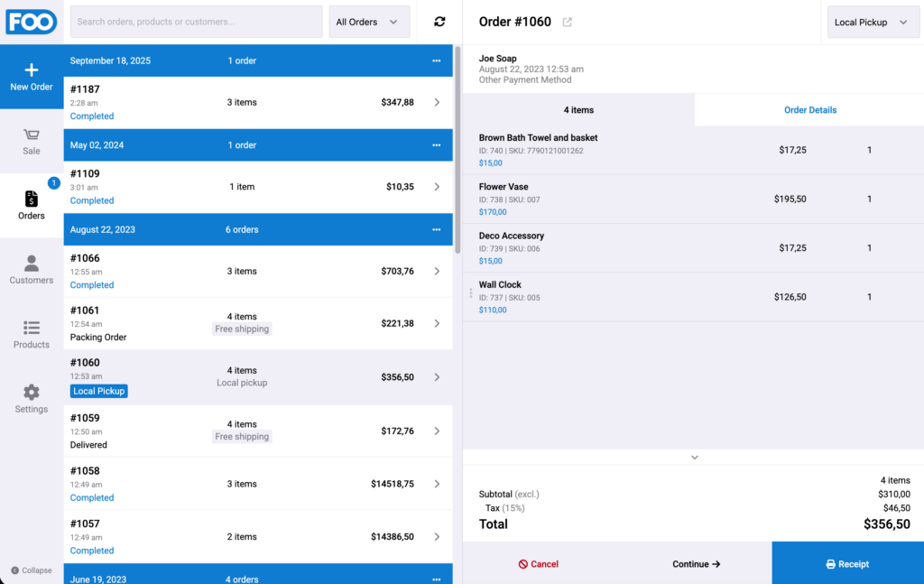
Task: Cancel the current order
Action: (538, 564)
